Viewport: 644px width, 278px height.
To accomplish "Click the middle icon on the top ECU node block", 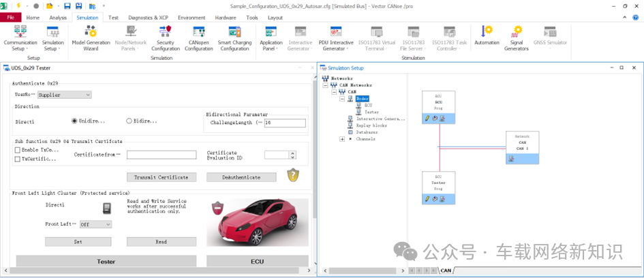I will click(435, 119).
